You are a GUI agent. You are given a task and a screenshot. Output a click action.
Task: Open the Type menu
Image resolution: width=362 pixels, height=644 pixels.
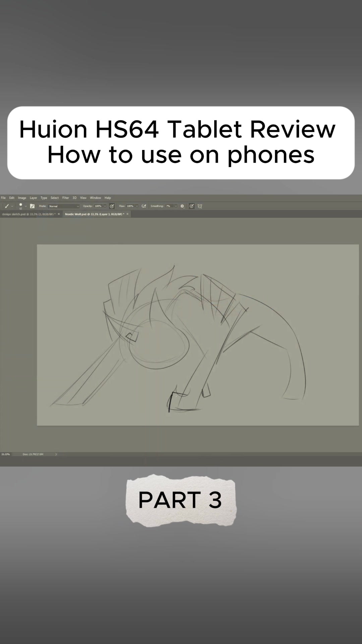coord(44,198)
